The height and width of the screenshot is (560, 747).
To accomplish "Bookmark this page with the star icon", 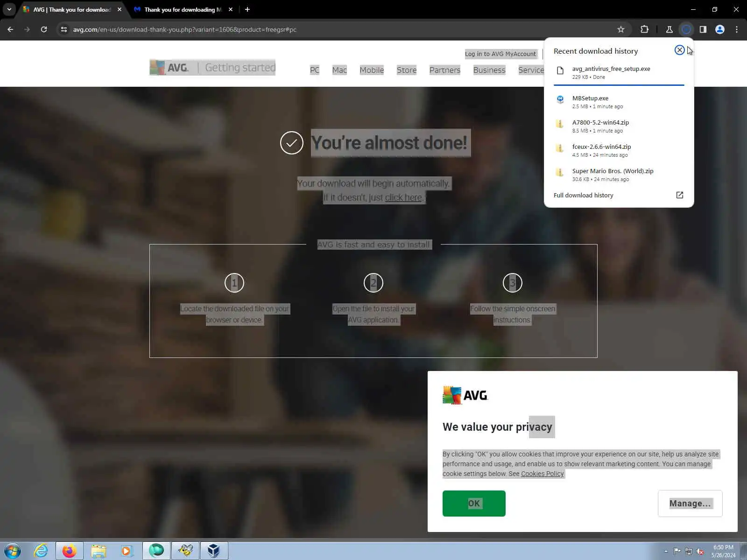I will point(620,29).
